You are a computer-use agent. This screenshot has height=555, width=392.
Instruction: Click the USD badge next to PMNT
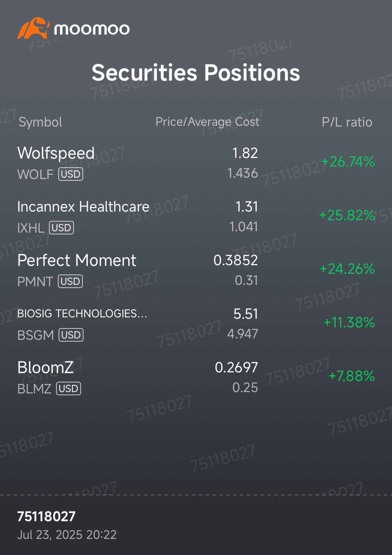pos(70,281)
